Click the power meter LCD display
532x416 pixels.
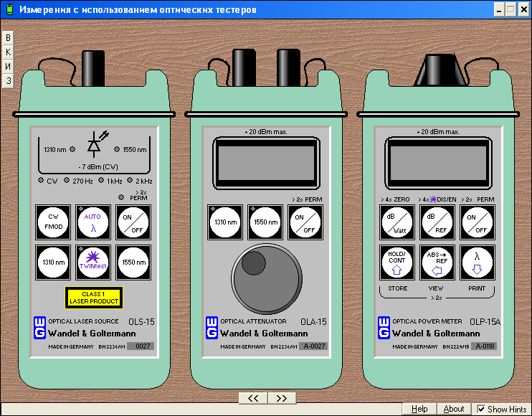[x=438, y=164]
